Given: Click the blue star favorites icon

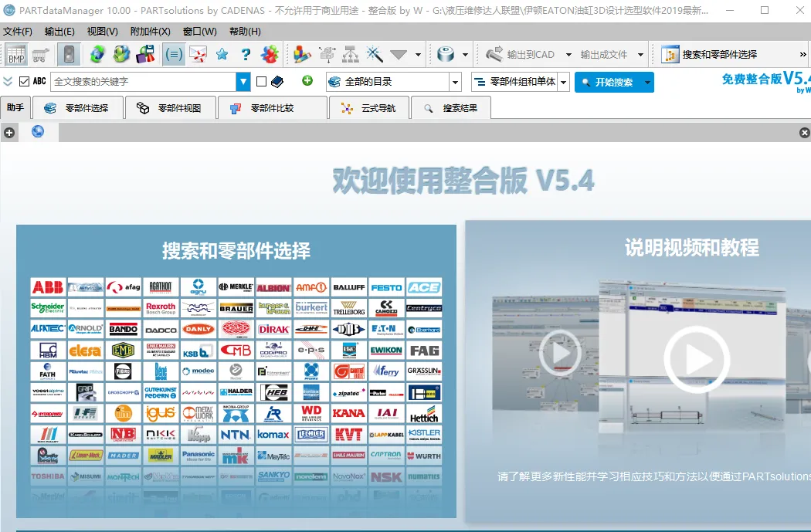Looking at the screenshot, I should pyautogui.click(x=222, y=54).
